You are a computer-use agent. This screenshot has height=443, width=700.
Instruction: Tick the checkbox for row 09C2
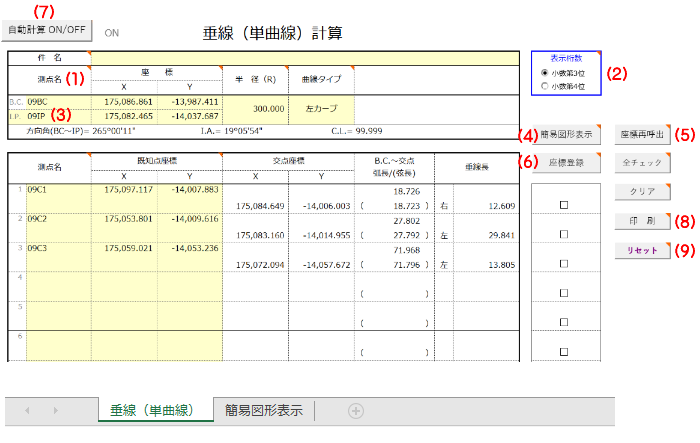click(x=562, y=234)
